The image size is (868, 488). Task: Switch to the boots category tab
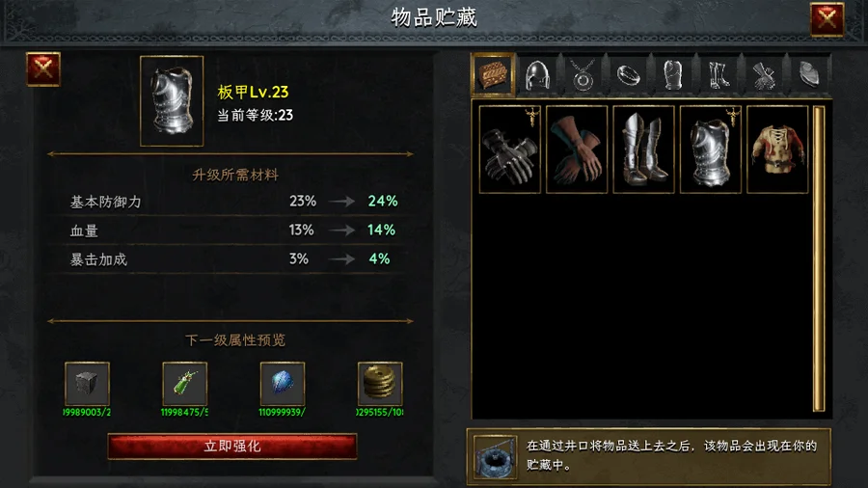tap(719, 74)
